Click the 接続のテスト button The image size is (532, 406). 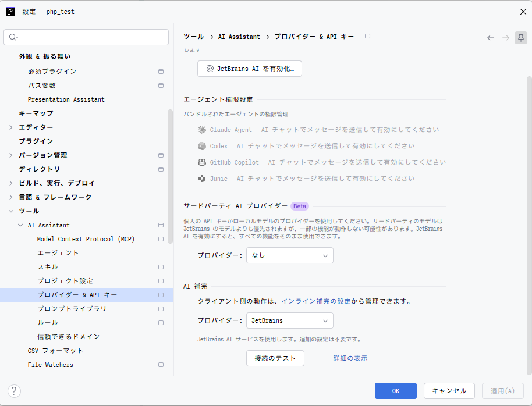275,358
